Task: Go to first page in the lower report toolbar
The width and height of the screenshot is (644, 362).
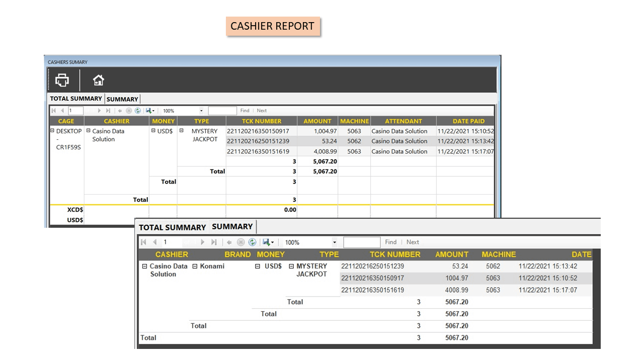Action: point(144,242)
